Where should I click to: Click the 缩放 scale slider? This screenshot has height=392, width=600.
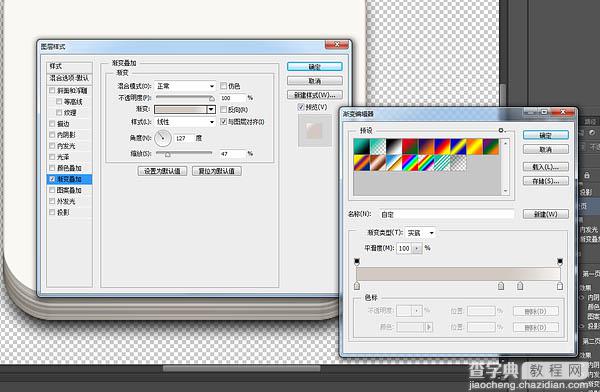click(x=184, y=154)
